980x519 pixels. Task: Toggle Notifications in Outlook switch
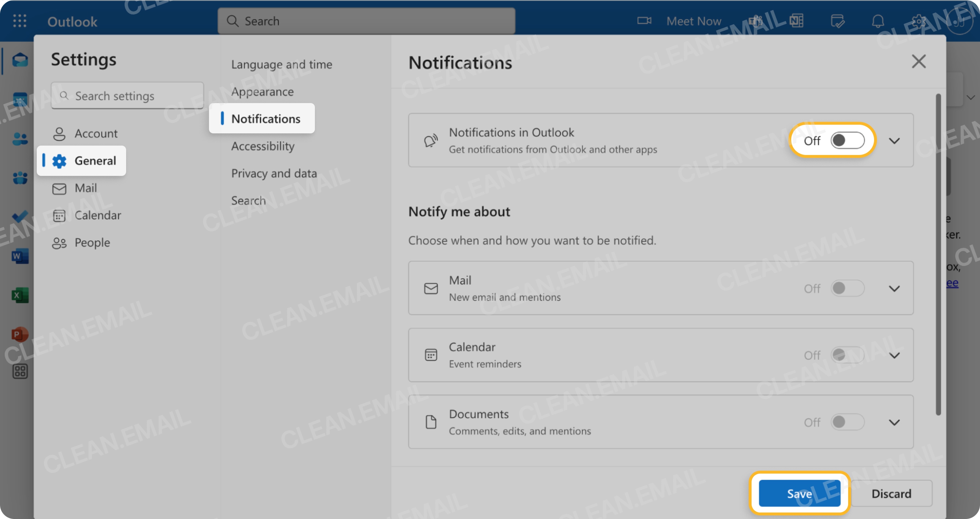click(x=847, y=141)
